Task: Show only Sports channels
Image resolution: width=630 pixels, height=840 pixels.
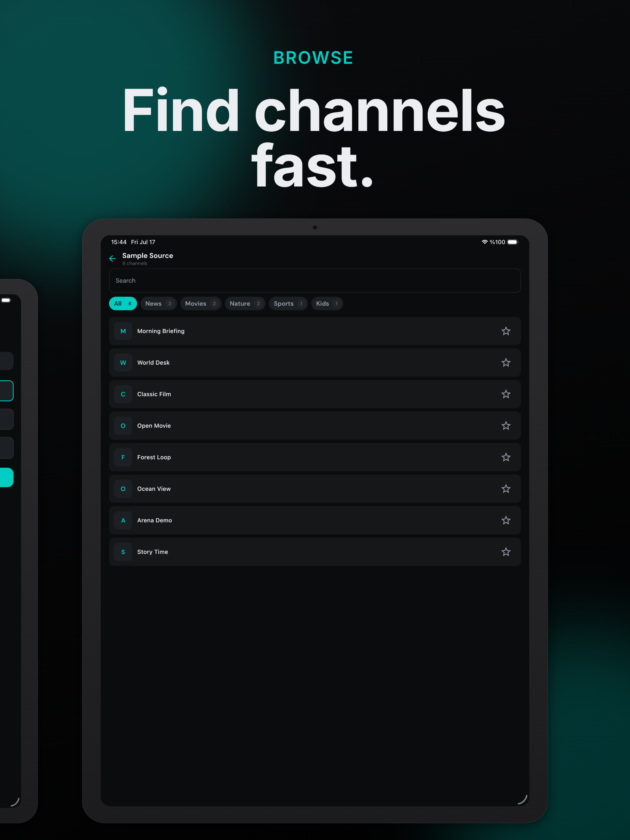Action: 288,303
